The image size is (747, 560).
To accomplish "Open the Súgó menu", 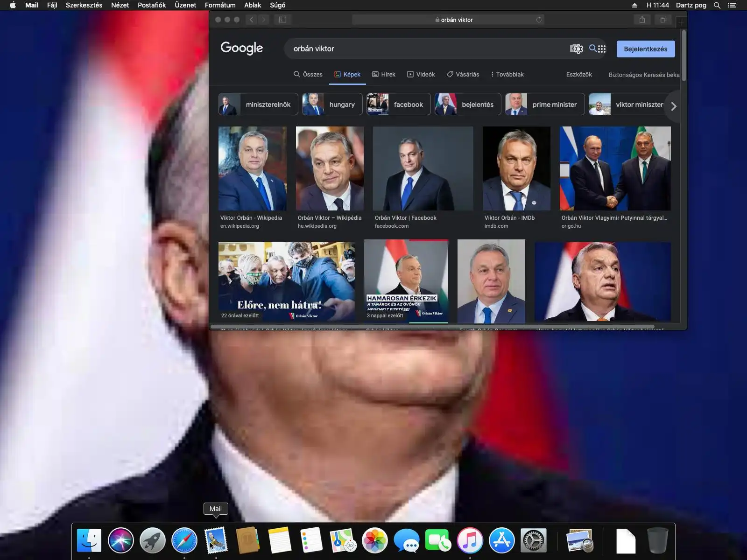I will tap(278, 5).
